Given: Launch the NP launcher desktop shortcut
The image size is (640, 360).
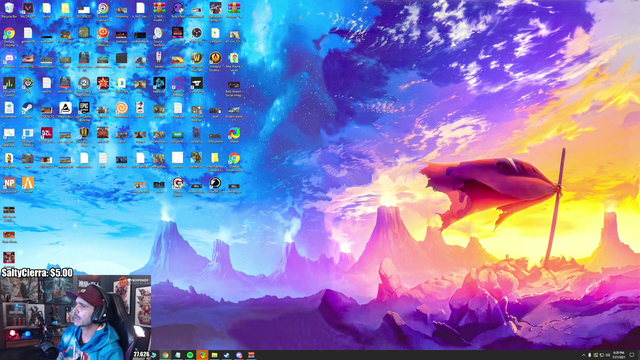Looking at the screenshot, I should point(9,183).
